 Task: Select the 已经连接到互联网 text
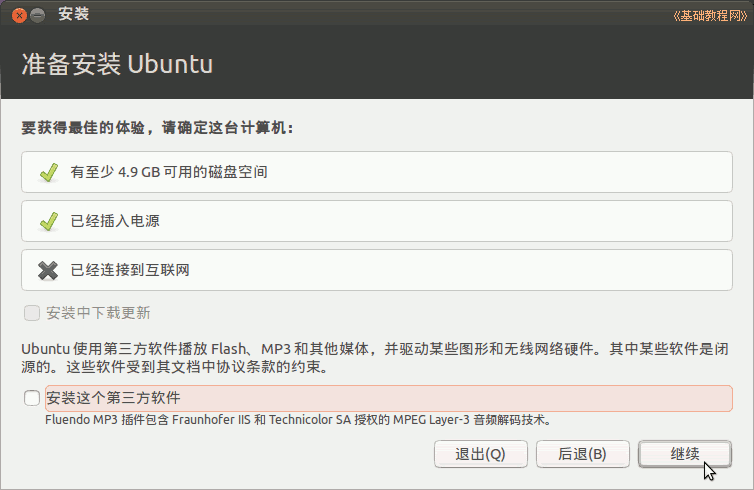(x=130, y=270)
